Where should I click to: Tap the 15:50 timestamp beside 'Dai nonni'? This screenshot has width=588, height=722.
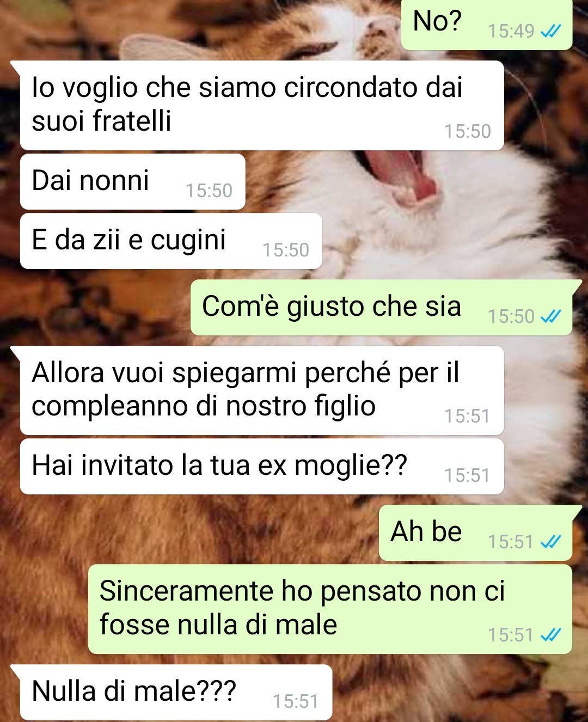pos(209,191)
